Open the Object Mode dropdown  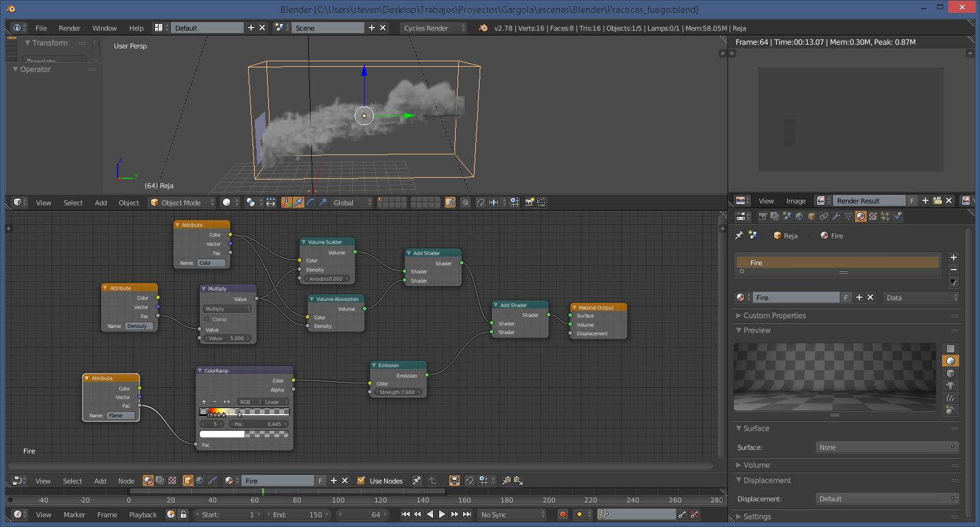click(183, 203)
